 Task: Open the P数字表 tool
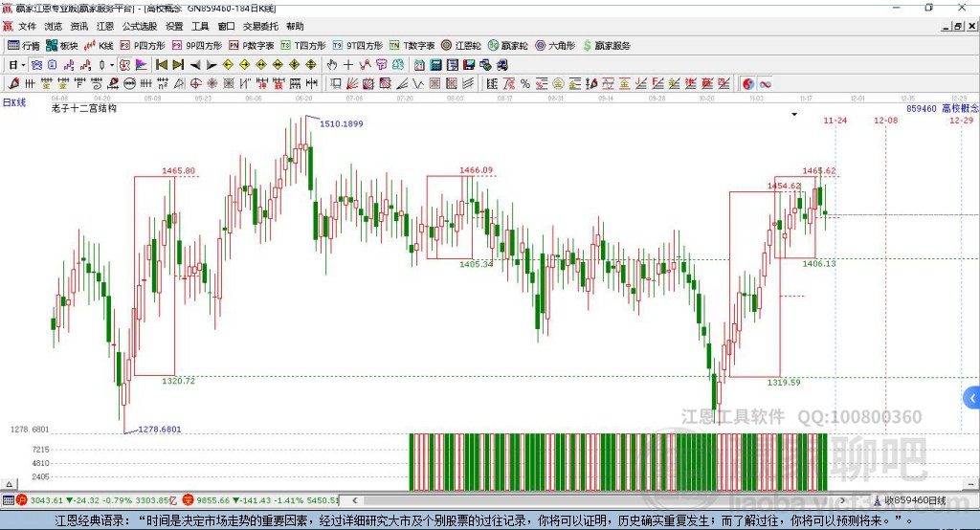click(x=252, y=46)
